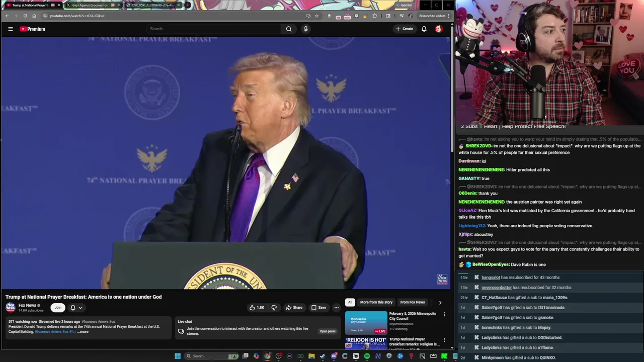Open options for Religion is hot video
The width and height of the screenshot is (644, 362).
444,340
